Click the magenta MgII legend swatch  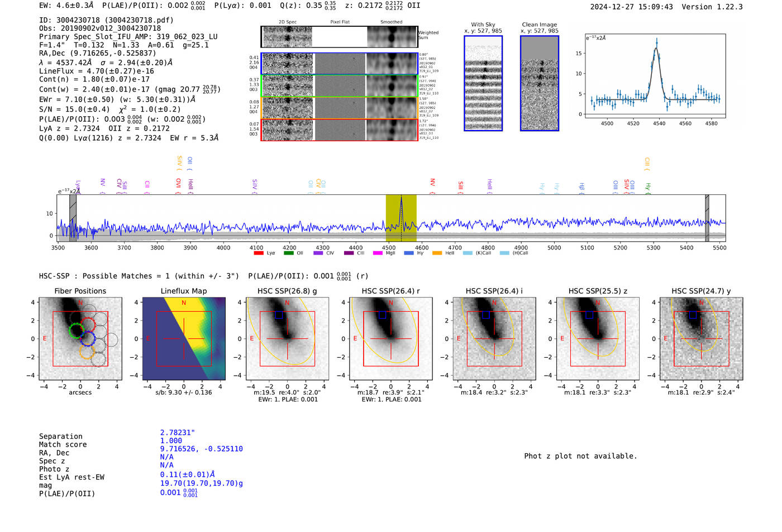pos(378,253)
